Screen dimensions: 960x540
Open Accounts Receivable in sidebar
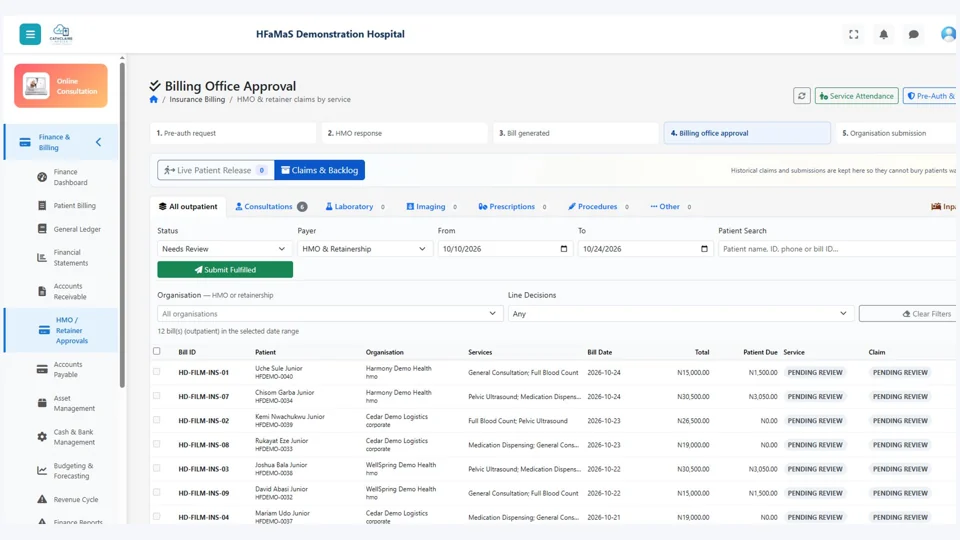[61, 291]
